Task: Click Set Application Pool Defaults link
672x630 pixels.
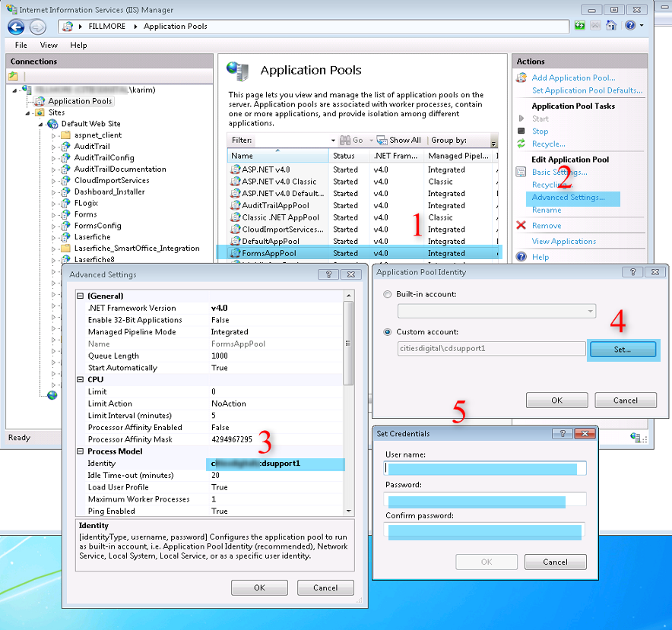Action: tap(587, 90)
